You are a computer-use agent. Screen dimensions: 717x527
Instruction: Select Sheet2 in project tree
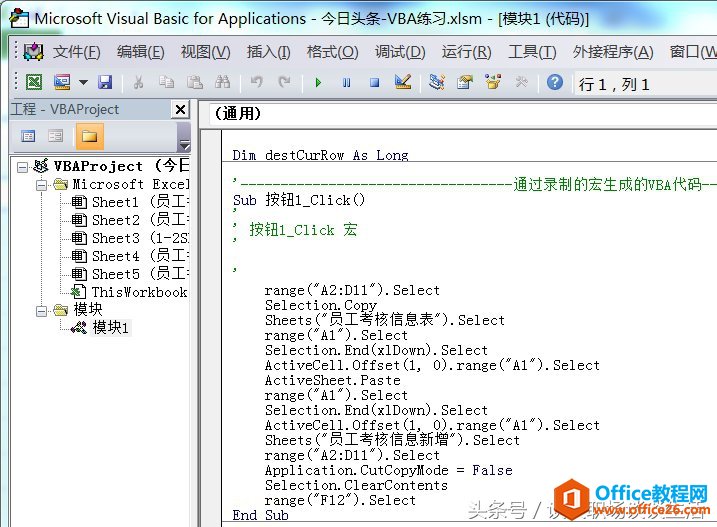click(x=130, y=220)
